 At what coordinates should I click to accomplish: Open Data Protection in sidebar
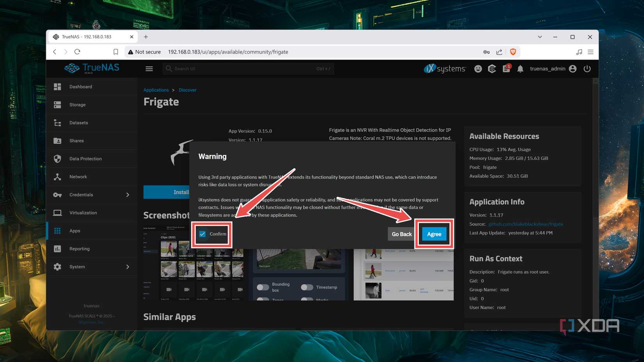pyautogui.click(x=92, y=159)
